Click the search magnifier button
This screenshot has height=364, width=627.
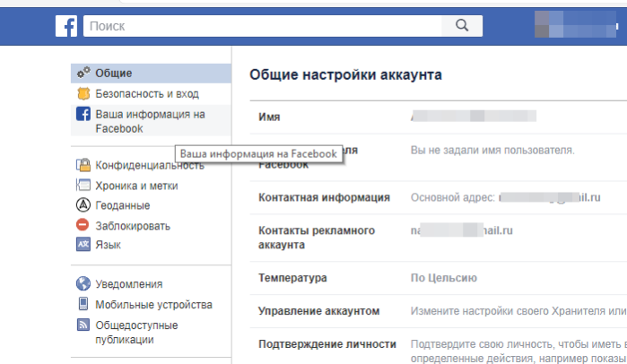pos(462,26)
